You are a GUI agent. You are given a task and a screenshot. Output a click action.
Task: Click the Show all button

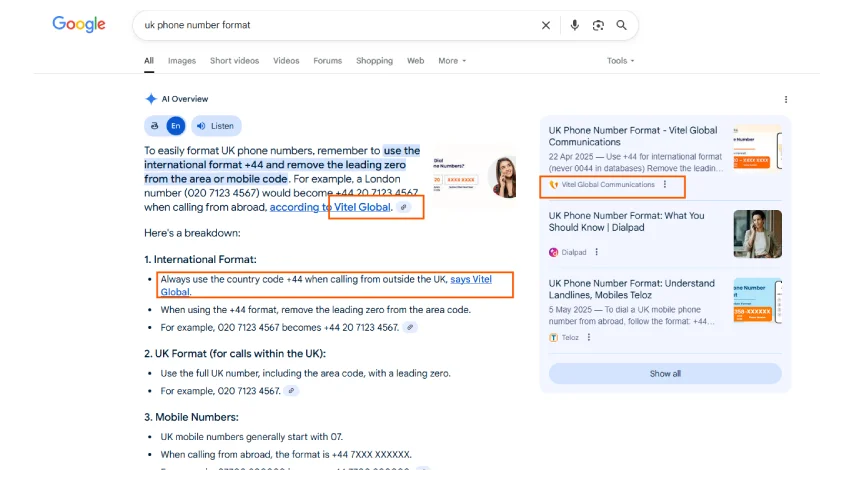665,374
